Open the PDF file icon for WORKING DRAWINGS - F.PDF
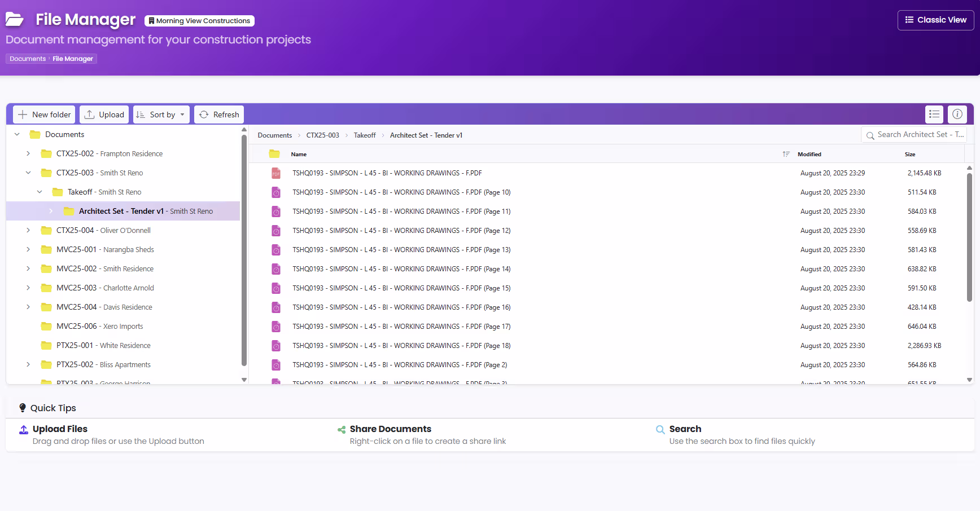The height and width of the screenshot is (511, 980). [x=275, y=173]
